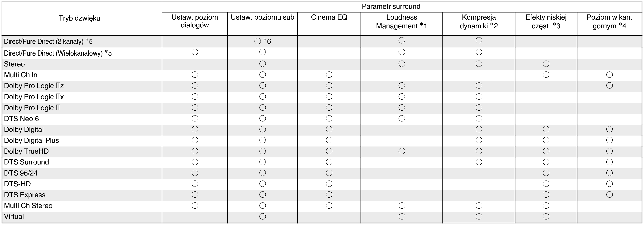Screen dimensions: 644x225
Task: Click DTS Surround circle under Kompresja dynamiki
Action: coord(479,162)
